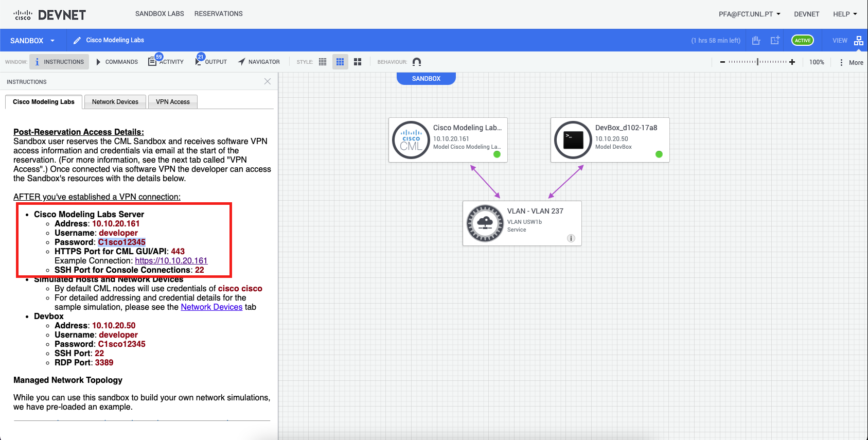Adjust the topology zoom slider
This screenshot has width=868, height=440.
757,62
